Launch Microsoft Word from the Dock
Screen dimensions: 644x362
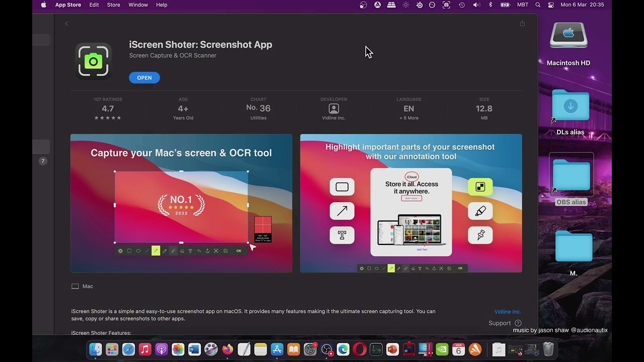[194, 349]
